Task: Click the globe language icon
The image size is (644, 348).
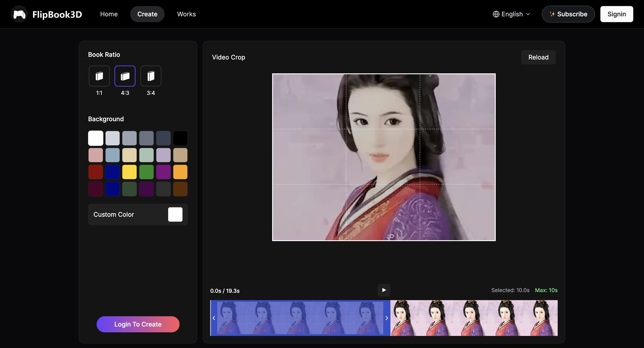Action: (496, 14)
